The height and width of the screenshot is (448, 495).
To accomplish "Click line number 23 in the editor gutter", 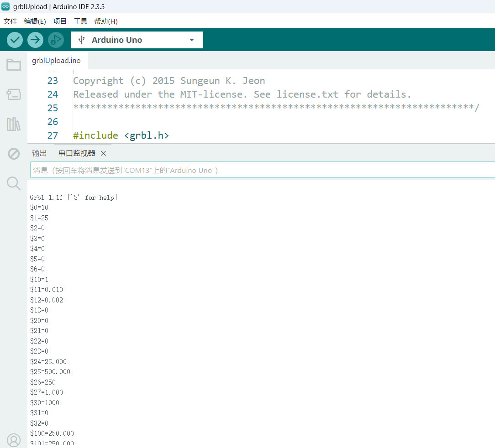I will click(53, 81).
